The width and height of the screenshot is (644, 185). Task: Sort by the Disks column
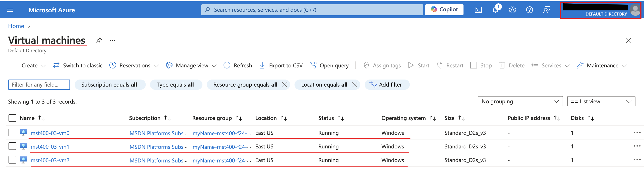pyautogui.click(x=582, y=118)
